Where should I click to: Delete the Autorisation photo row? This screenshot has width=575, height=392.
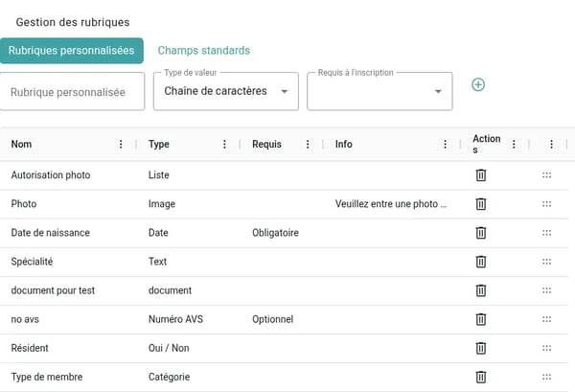[481, 175]
